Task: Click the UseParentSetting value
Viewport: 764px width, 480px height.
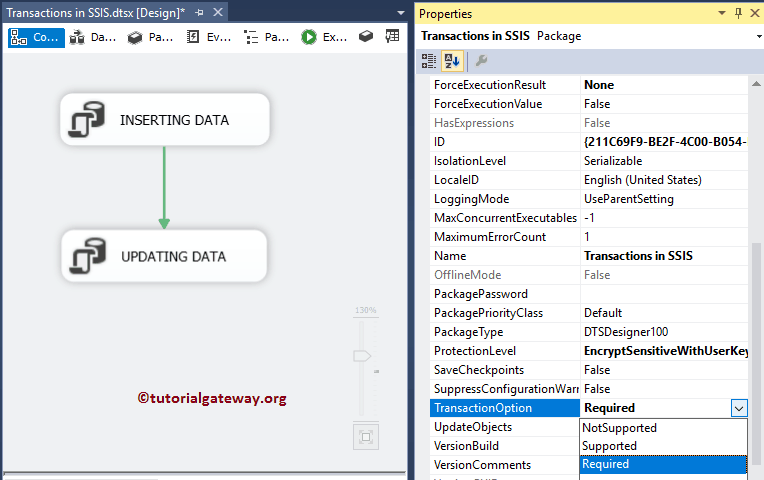Action: [x=664, y=199]
